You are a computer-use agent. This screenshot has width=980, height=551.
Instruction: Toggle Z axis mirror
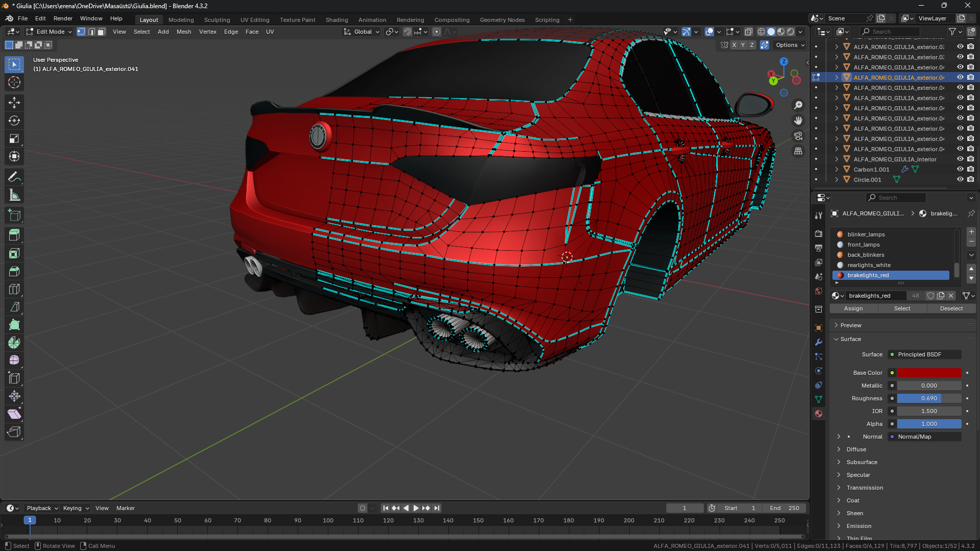752,45
